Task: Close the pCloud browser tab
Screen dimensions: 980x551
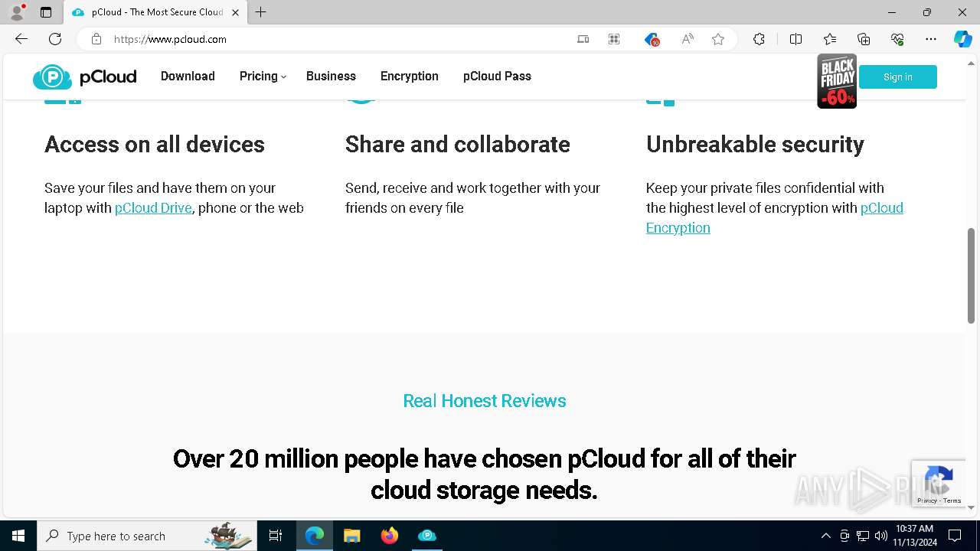Action: point(235,12)
